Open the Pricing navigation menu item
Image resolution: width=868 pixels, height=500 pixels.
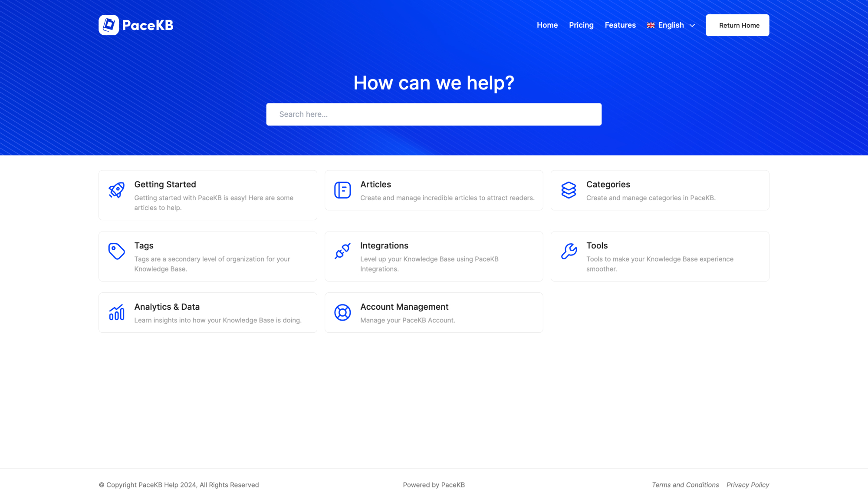(581, 25)
